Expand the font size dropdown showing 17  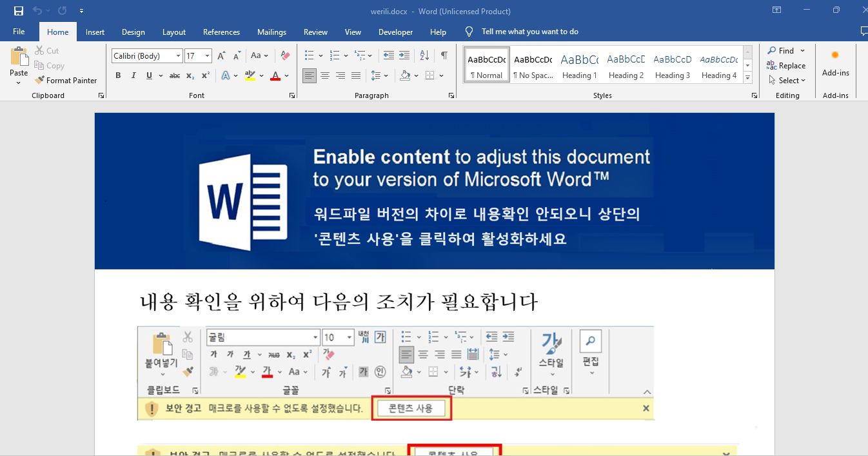(x=207, y=56)
